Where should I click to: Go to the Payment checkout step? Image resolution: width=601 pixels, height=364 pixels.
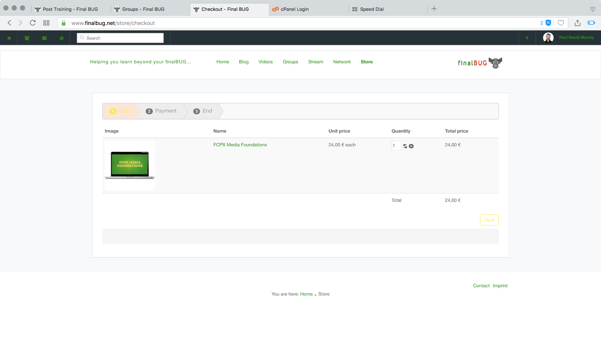click(161, 111)
